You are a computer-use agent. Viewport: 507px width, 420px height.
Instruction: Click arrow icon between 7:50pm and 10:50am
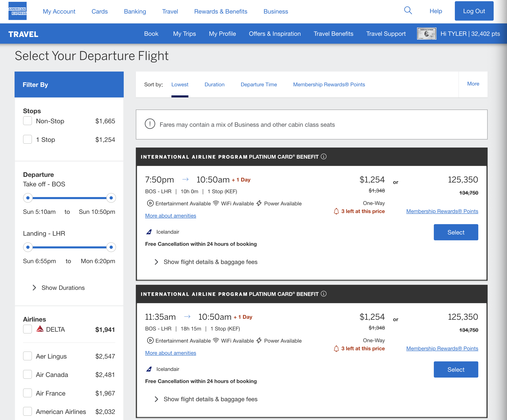click(185, 179)
